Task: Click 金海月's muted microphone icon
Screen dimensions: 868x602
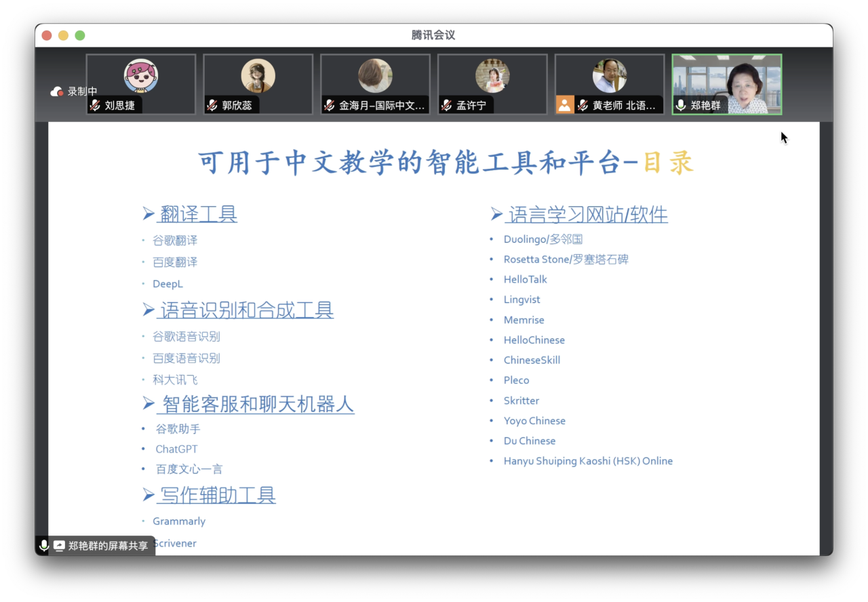Action: click(330, 105)
